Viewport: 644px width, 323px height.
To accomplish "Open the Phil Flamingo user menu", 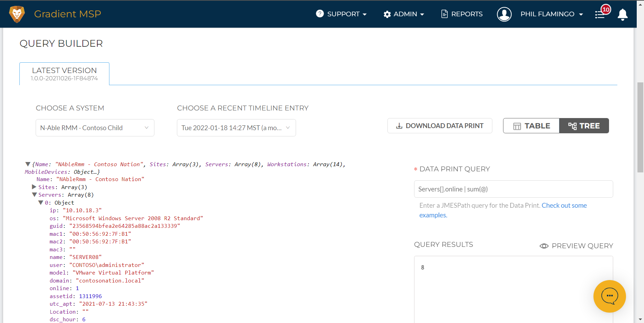I will tap(552, 14).
